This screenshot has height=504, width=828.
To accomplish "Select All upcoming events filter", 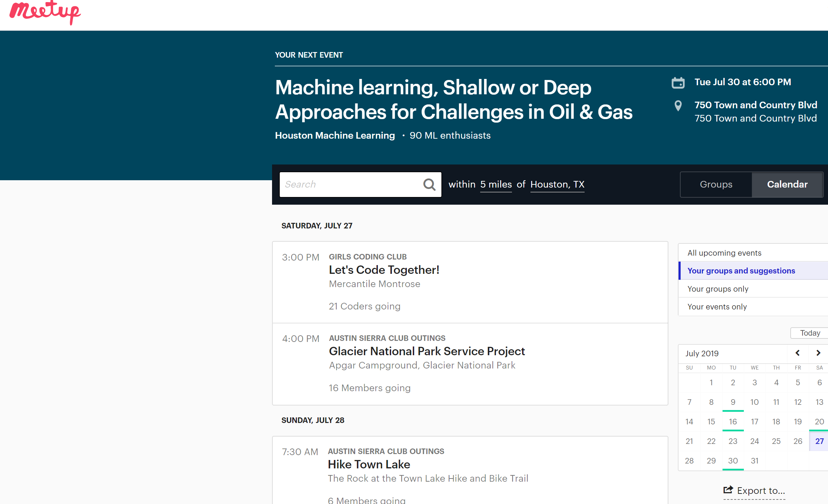I will click(x=724, y=253).
